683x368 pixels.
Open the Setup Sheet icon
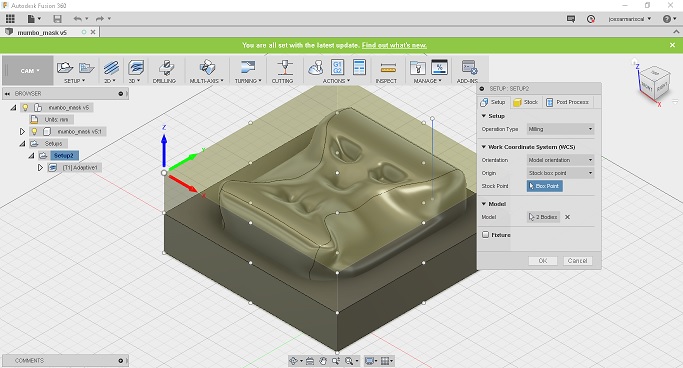point(359,68)
